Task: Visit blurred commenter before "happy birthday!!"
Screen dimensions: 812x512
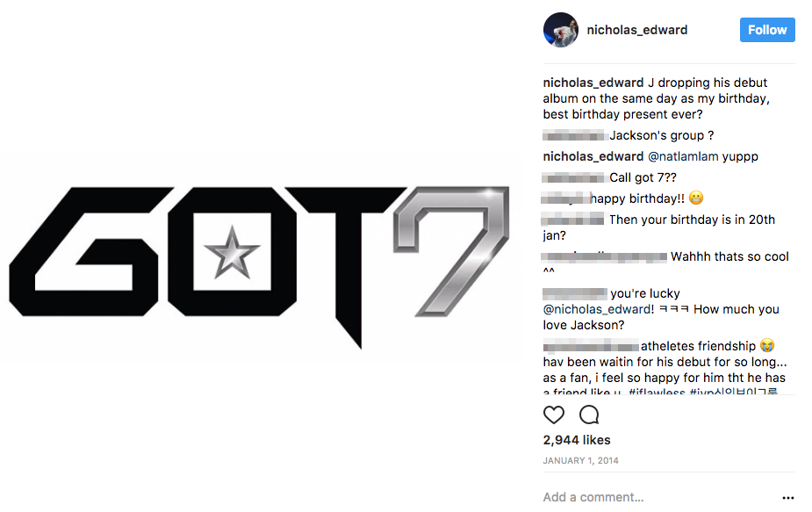Action: 565,198
